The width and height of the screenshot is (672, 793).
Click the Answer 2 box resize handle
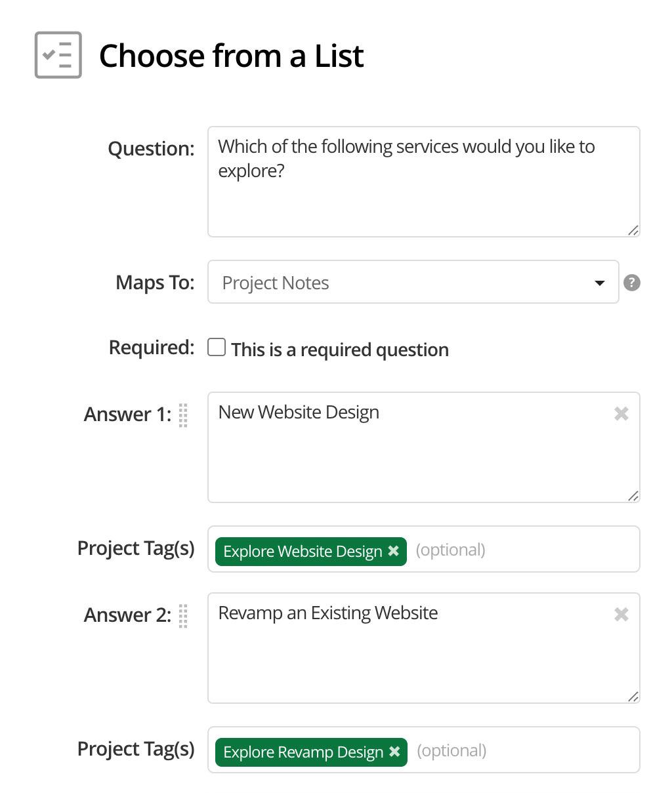[633, 697]
